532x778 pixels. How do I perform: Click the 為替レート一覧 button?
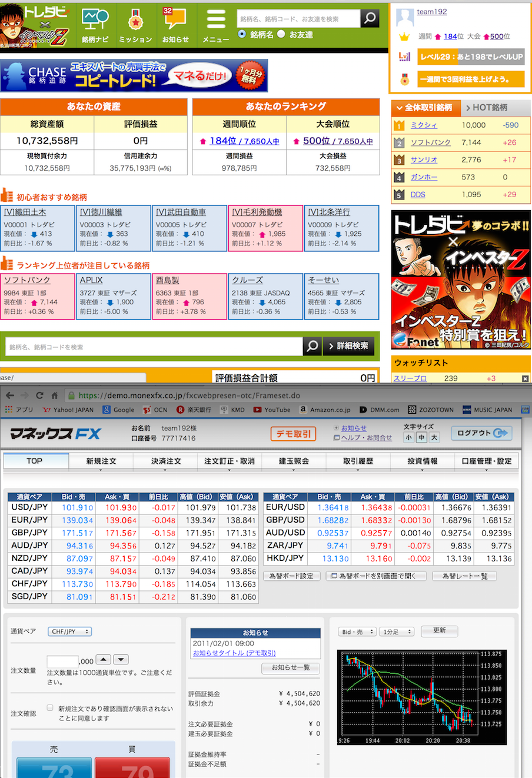(x=464, y=576)
